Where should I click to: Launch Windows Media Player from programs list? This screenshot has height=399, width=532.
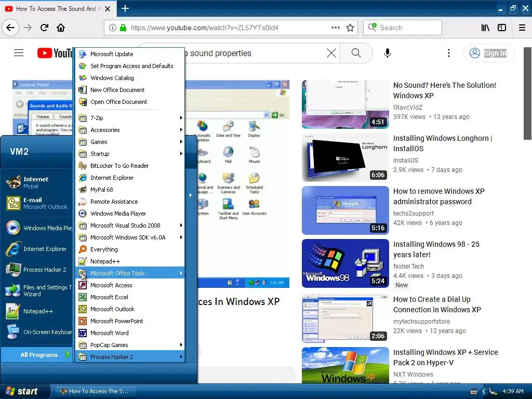click(x=130, y=214)
